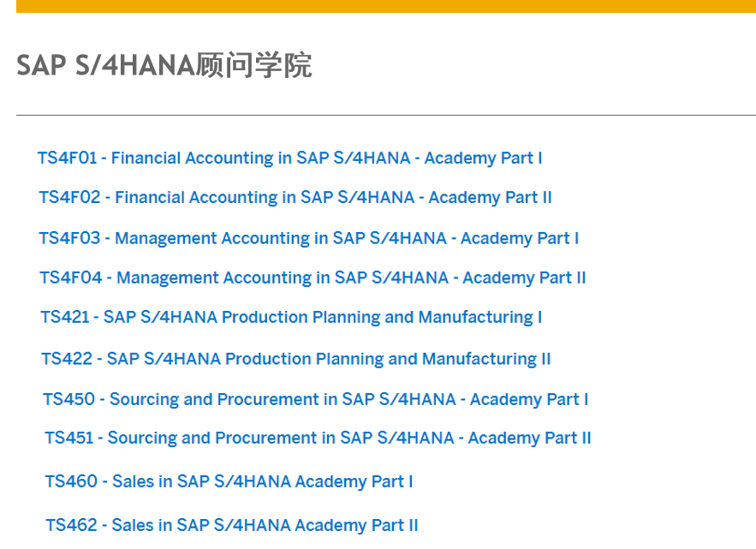
Task: Click the TS4F01 course code text
Action: (67, 158)
